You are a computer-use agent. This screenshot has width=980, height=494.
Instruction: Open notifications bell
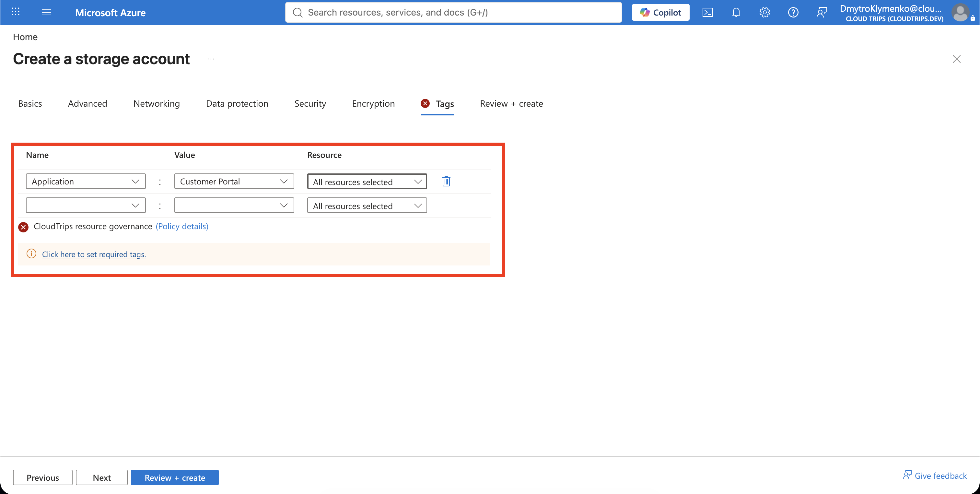[736, 13]
